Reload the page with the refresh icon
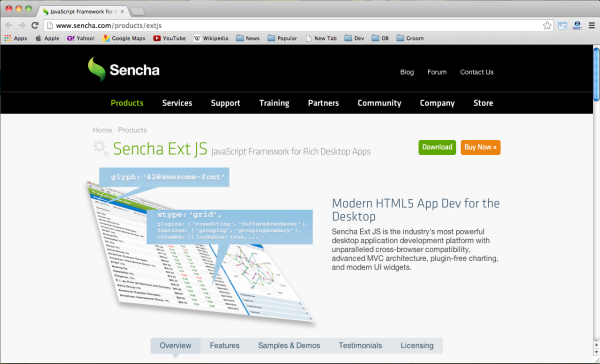This screenshot has width=600, height=364. pos(35,25)
